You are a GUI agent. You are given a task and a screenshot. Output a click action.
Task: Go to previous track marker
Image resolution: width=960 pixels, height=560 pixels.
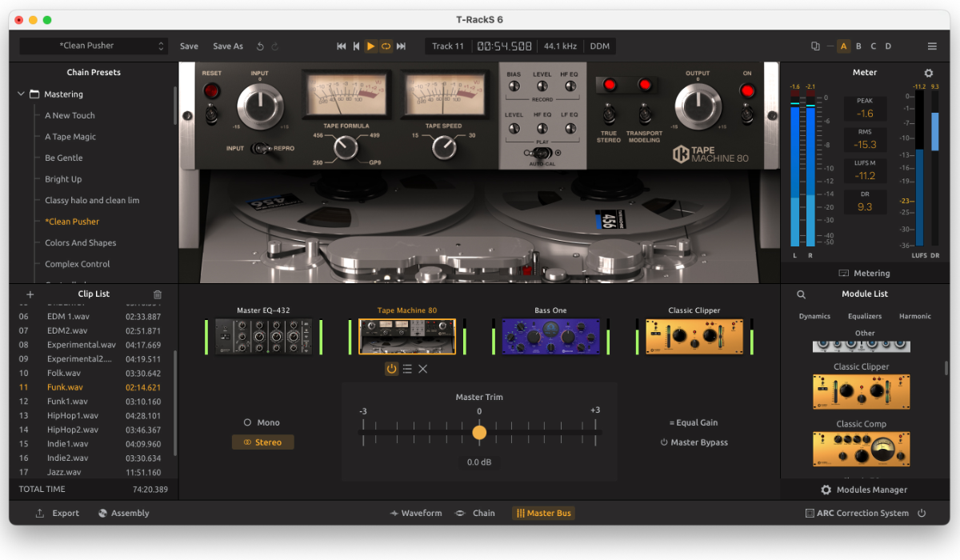click(356, 46)
